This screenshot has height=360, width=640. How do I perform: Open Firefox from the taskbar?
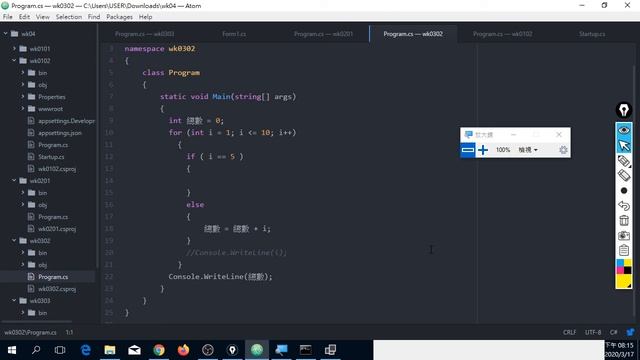pyautogui.click(x=183, y=350)
